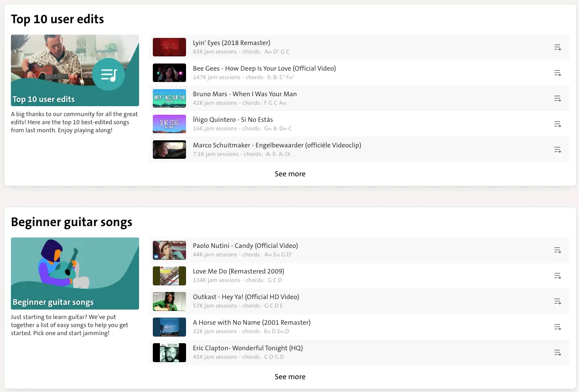
Task: Open Bee Gees - How Deep Is Your Love
Action: (264, 68)
